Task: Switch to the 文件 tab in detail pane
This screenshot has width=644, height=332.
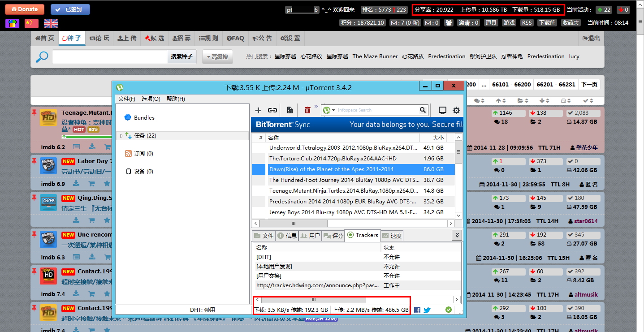Action: point(263,236)
